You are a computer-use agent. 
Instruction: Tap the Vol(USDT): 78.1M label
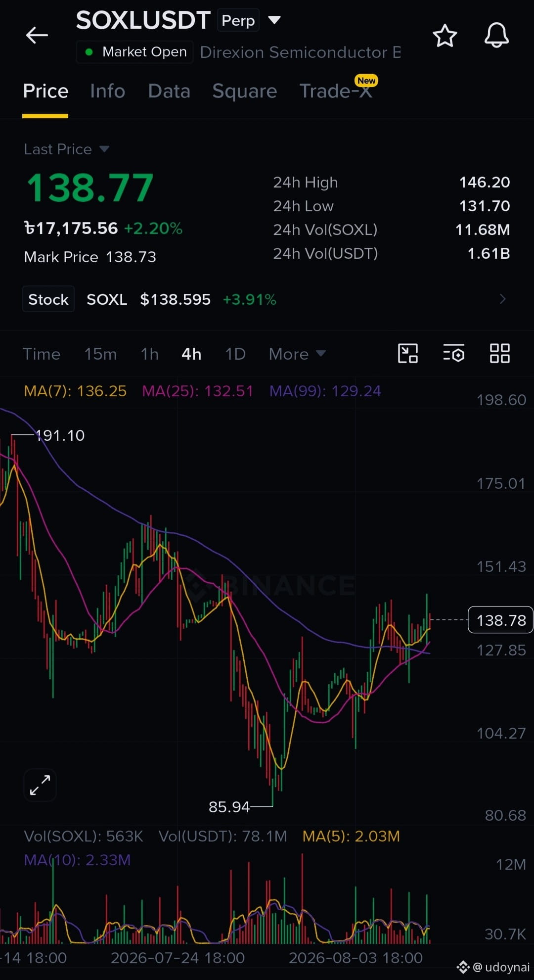(x=222, y=836)
